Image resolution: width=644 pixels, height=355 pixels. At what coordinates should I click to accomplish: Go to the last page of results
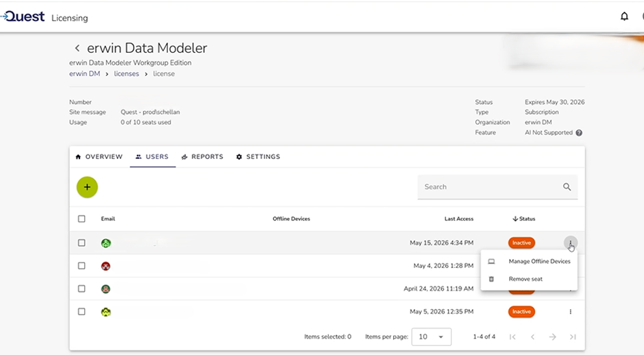tap(573, 337)
